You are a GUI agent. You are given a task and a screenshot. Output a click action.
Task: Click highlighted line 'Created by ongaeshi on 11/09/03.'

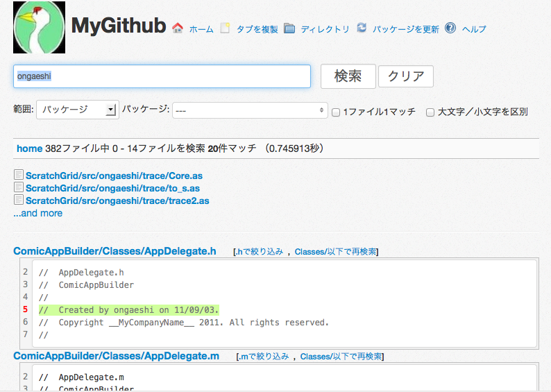click(x=129, y=310)
